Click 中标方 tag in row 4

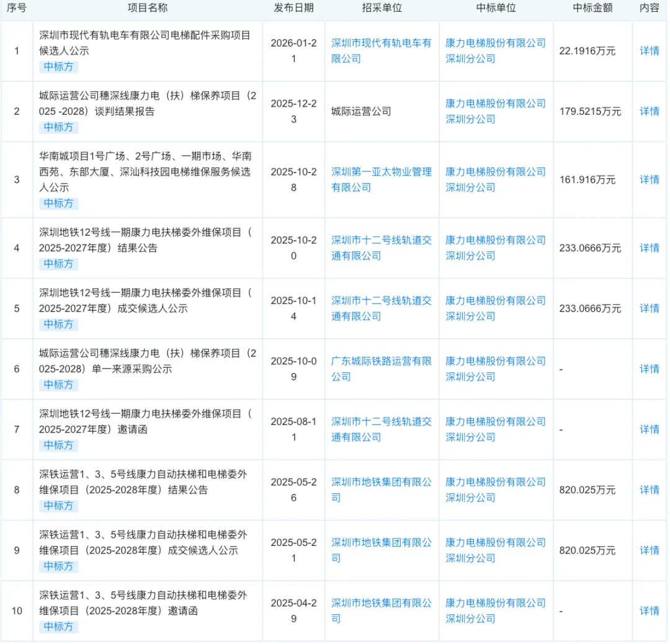(x=58, y=264)
